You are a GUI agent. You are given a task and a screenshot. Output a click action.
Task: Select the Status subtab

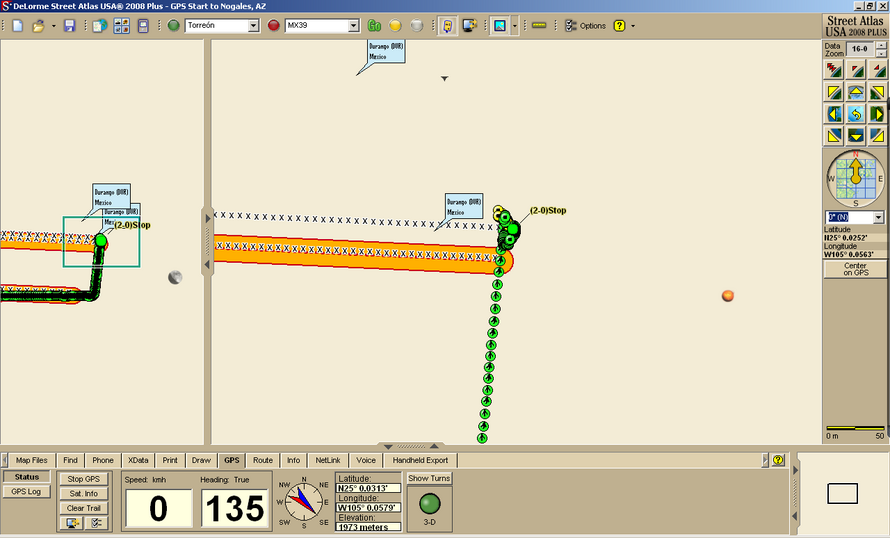click(27, 477)
